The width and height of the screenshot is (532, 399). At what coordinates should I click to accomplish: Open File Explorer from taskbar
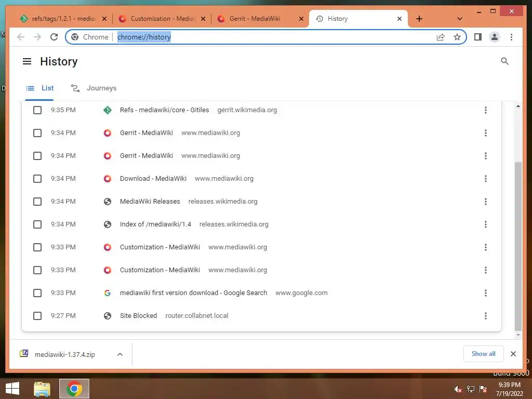(42, 389)
